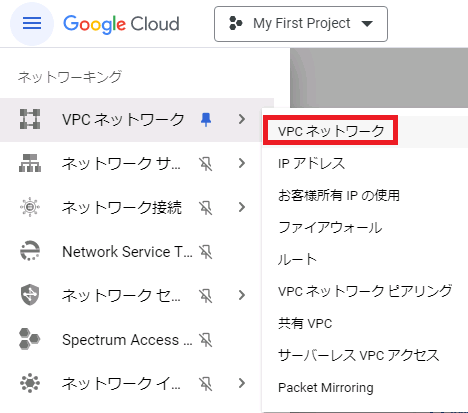Click the Network Service Tiers icon
This screenshot has width=468, height=413.
tap(30, 251)
